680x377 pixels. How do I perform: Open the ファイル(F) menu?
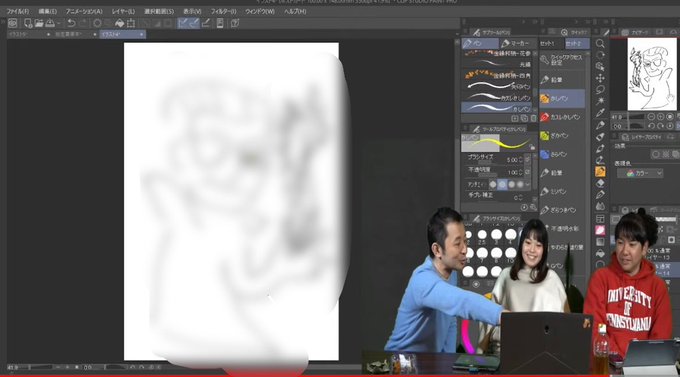(17, 11)
